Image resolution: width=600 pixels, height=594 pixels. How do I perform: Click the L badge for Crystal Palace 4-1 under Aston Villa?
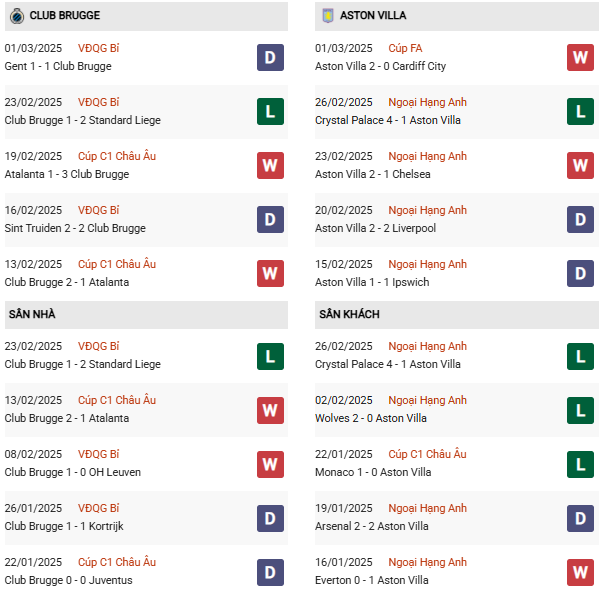(580, 111)
